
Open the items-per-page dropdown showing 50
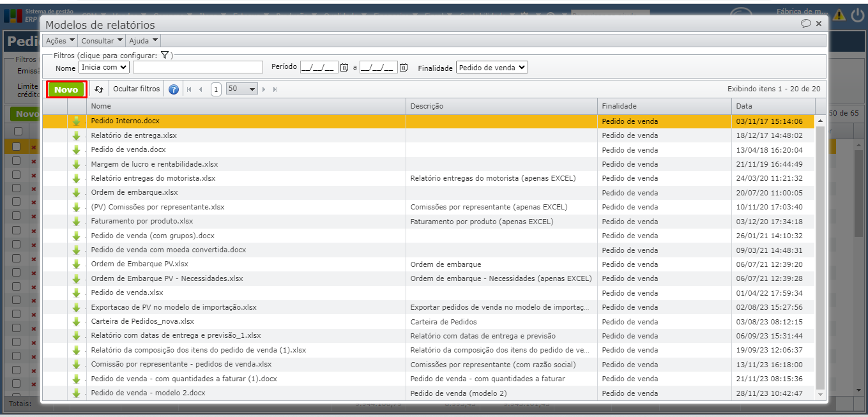tap(241, 89)
